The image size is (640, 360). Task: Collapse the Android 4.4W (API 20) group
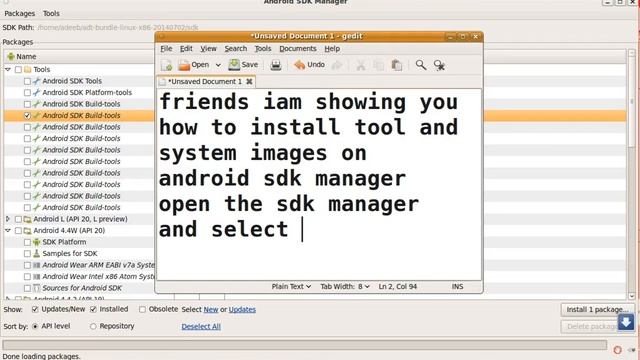(x=8, y=231)
